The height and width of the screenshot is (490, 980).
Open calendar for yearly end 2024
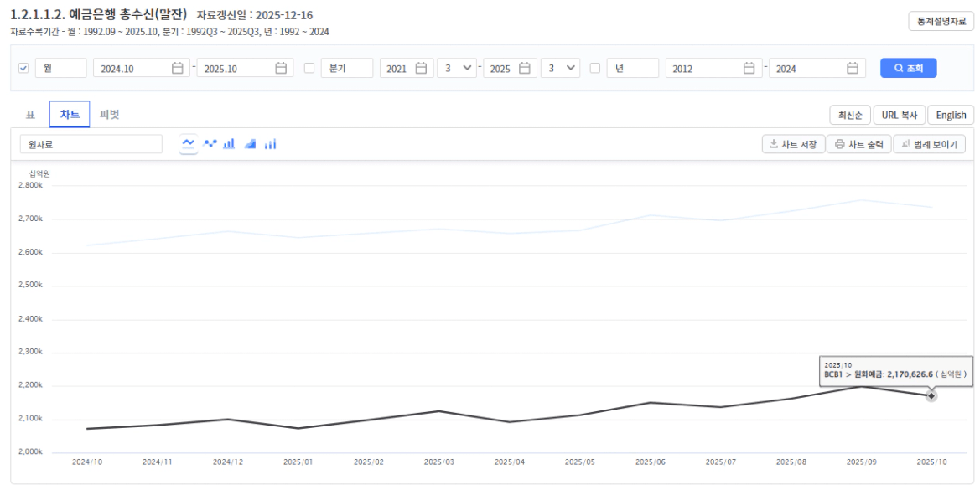[x=853, y=69]
